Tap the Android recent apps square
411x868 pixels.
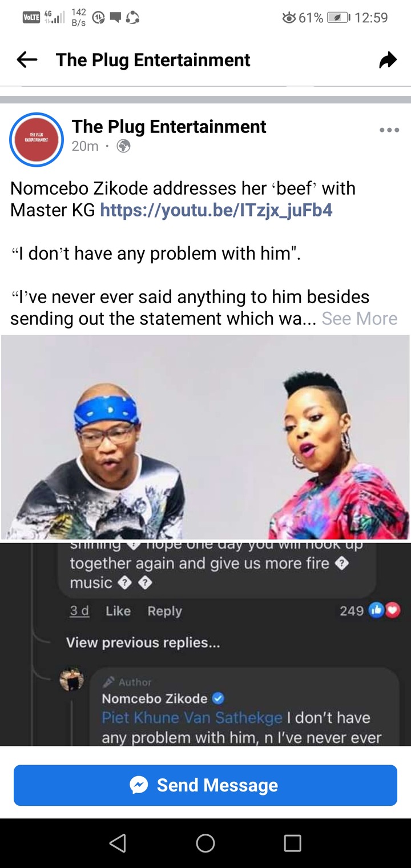(292, 843)
